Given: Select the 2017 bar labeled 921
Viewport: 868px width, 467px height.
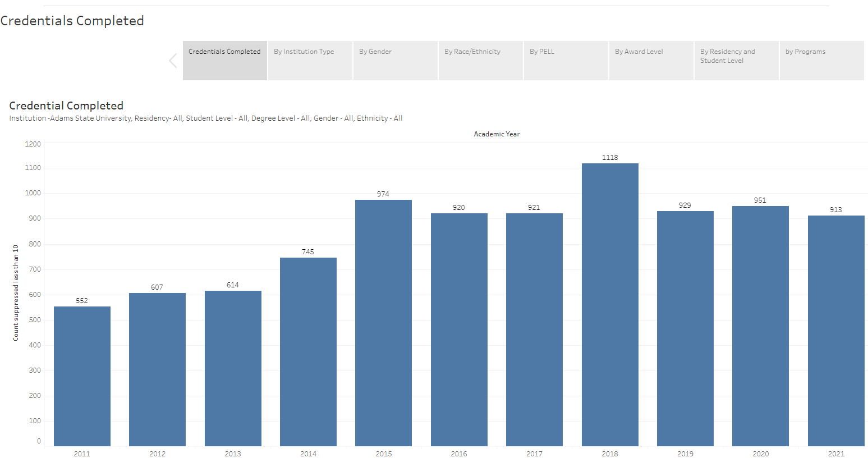Looking at the screenshot, I should point(534,329).
